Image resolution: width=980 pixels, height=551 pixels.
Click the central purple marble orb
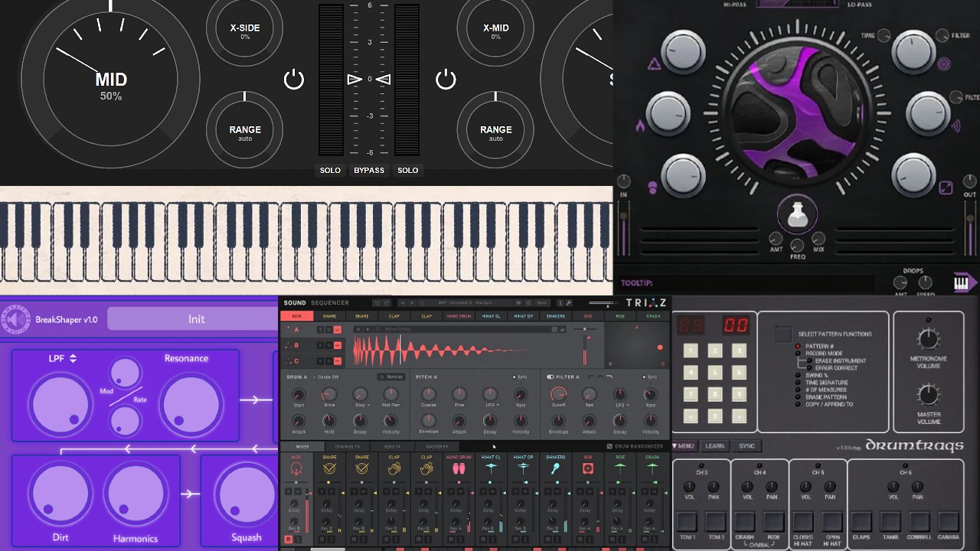(x=797, y=112)
